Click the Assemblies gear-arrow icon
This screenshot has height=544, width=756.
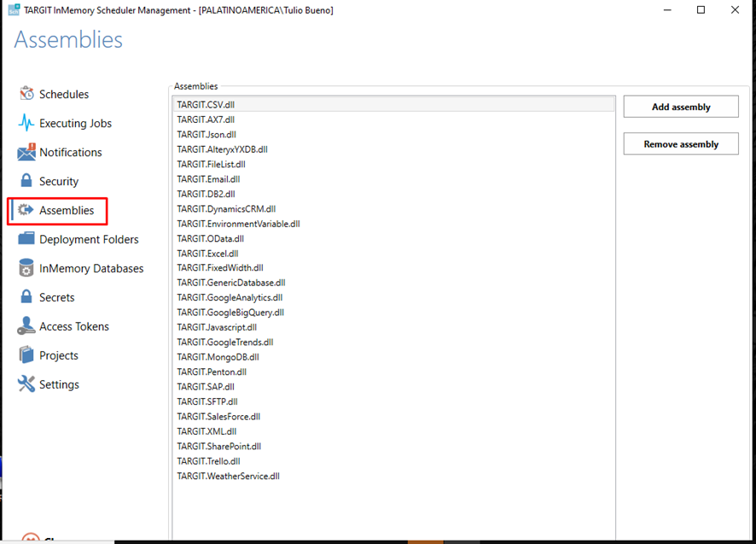point(26,209)
